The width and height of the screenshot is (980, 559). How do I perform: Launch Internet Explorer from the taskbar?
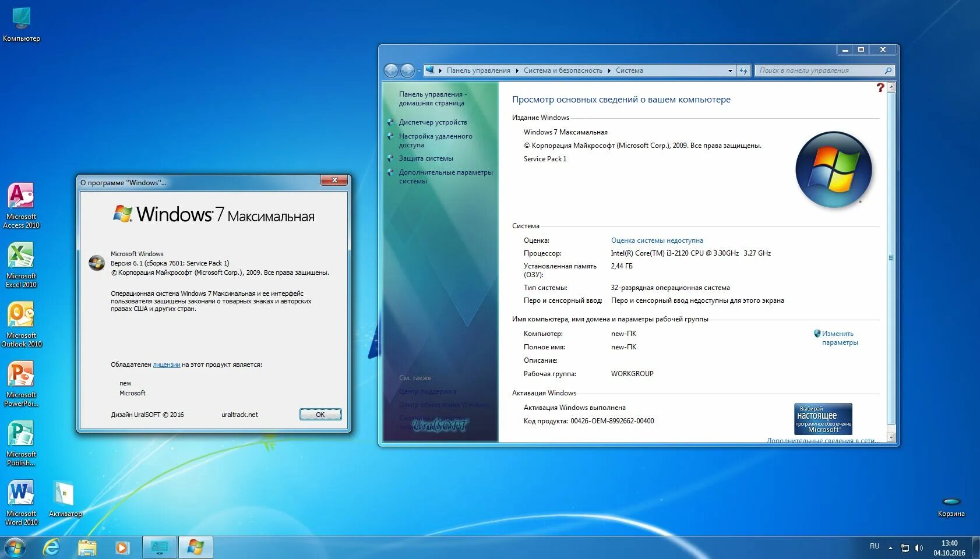[x=51, y=547]
